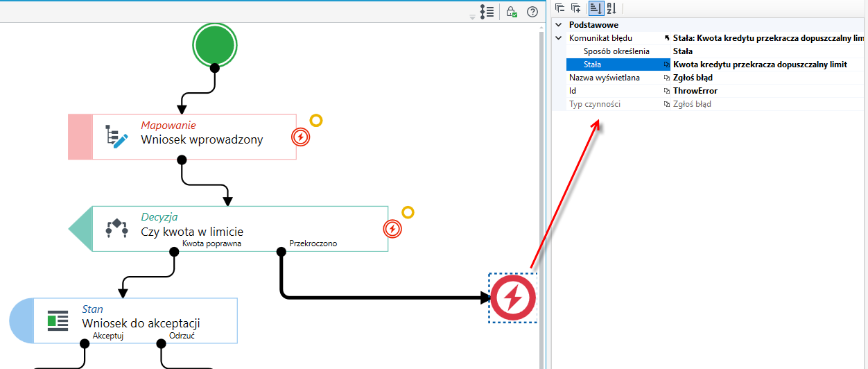The height and width of the screenshot is (369, 868).
Task: Select the Typ czynności property label
Action: pyautogui.click(x=595, y=104)
